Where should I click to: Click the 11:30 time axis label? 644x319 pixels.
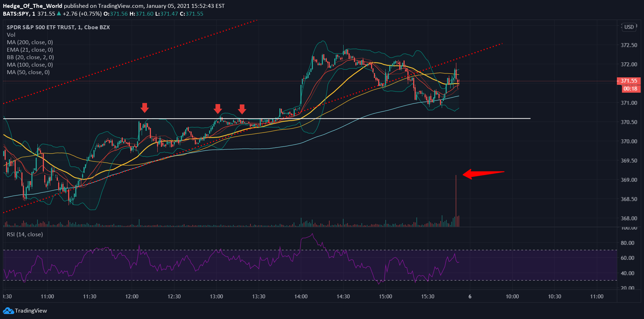tap(90, 297)
